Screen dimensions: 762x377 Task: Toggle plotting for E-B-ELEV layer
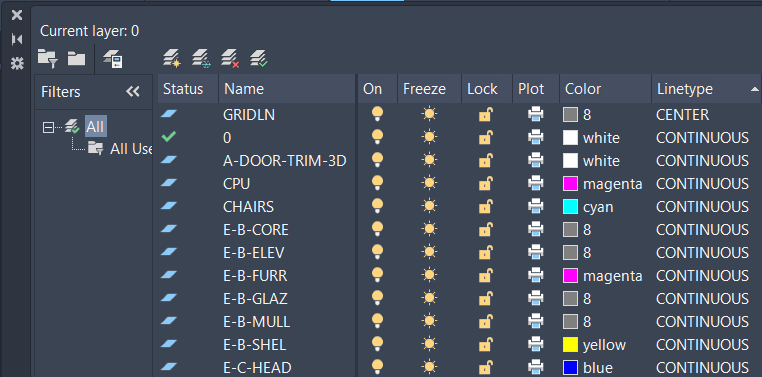tap(536, 252)
